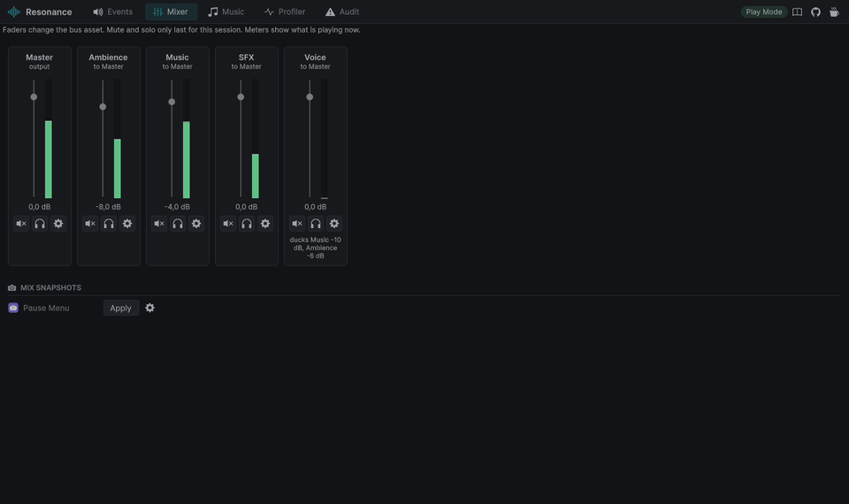
Task: Click the Voice ducking description text
Action: click(315, 248)
